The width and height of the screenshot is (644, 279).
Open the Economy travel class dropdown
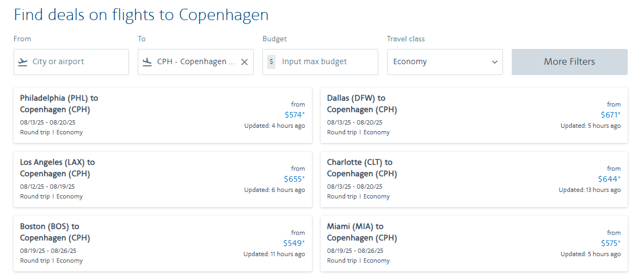click(445, 62)
